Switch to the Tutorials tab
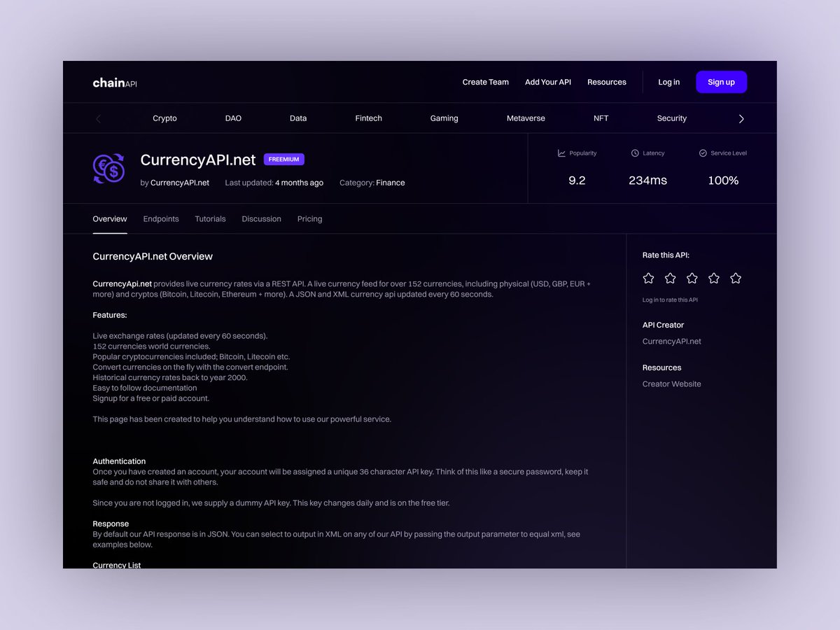The width and height of the screenshot is (840, 630). click(210, 219)
